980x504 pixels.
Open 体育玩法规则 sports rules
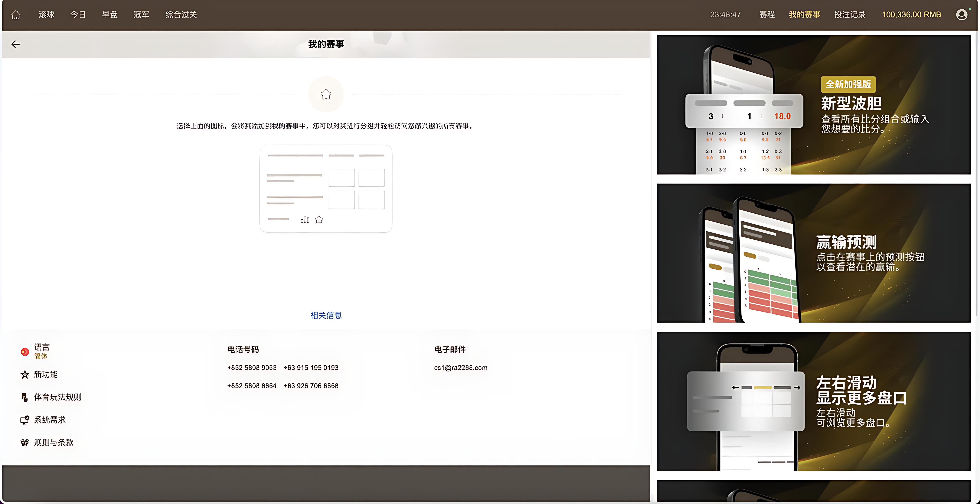(x=57, y=397)
